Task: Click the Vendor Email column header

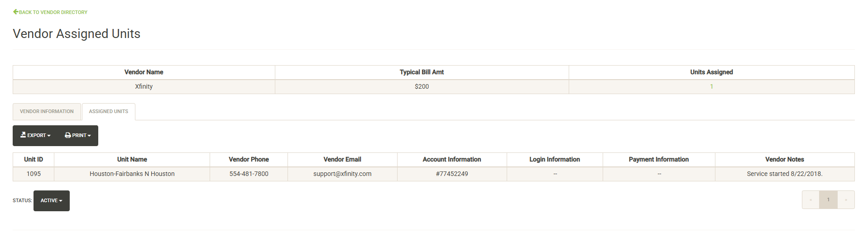Action: (x=342, y=160)
